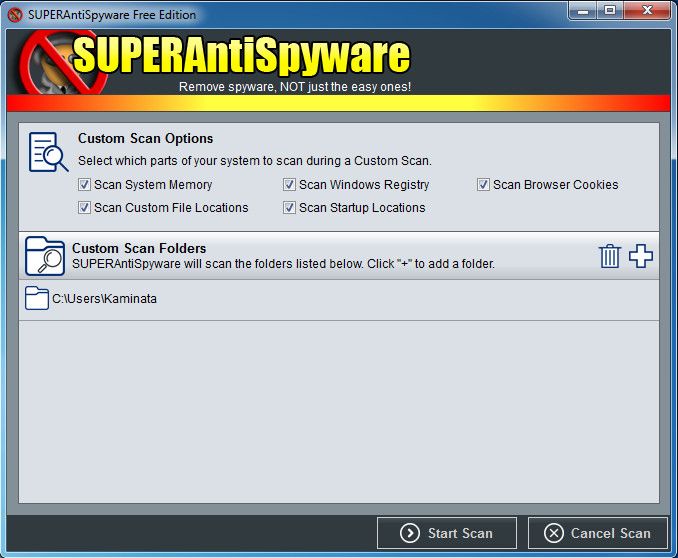The image size is (678, 558).
Task: Click the Custom Scan Folders folder-magnifier icon
Action: pyautogui.click(x=45, y=256)
